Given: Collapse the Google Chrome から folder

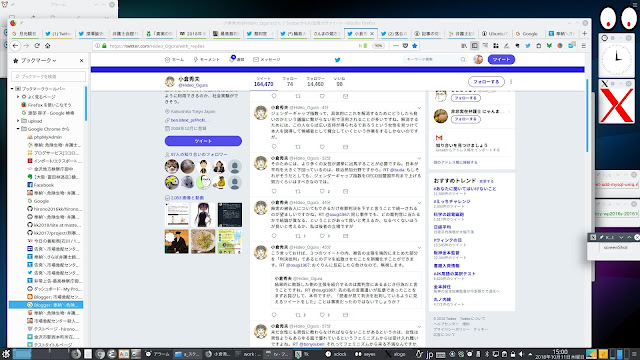Looking at the screenshot, I should [x=18, y=129].
